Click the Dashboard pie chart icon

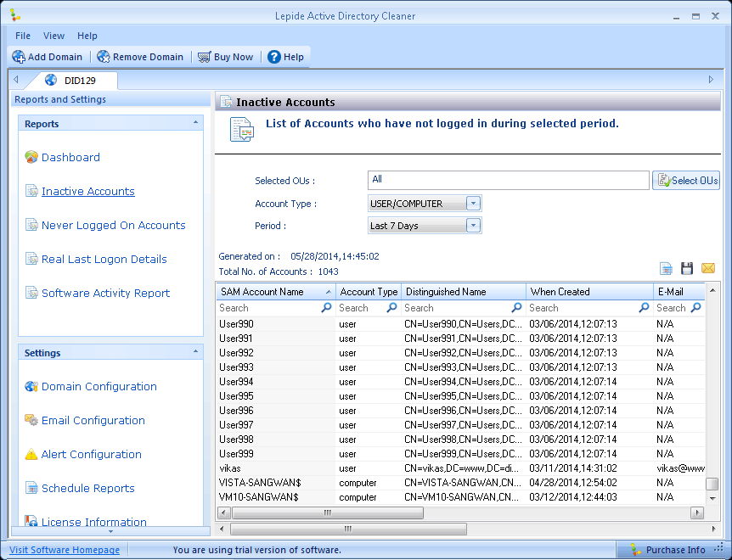click(x=31, y=157)
